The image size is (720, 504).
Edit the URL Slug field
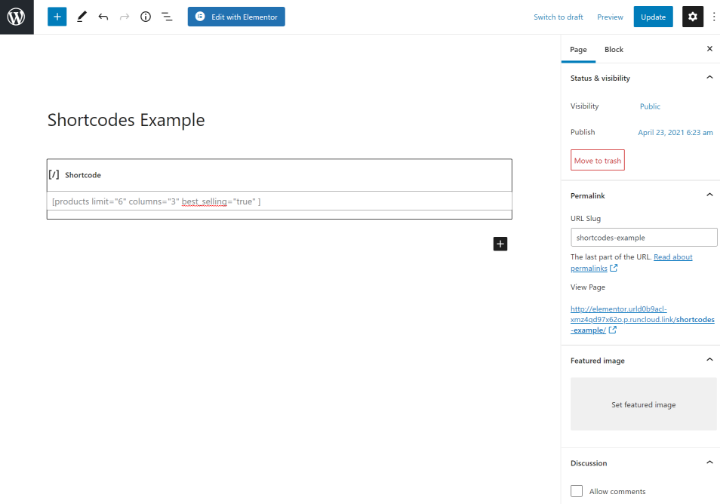point(644,237)
